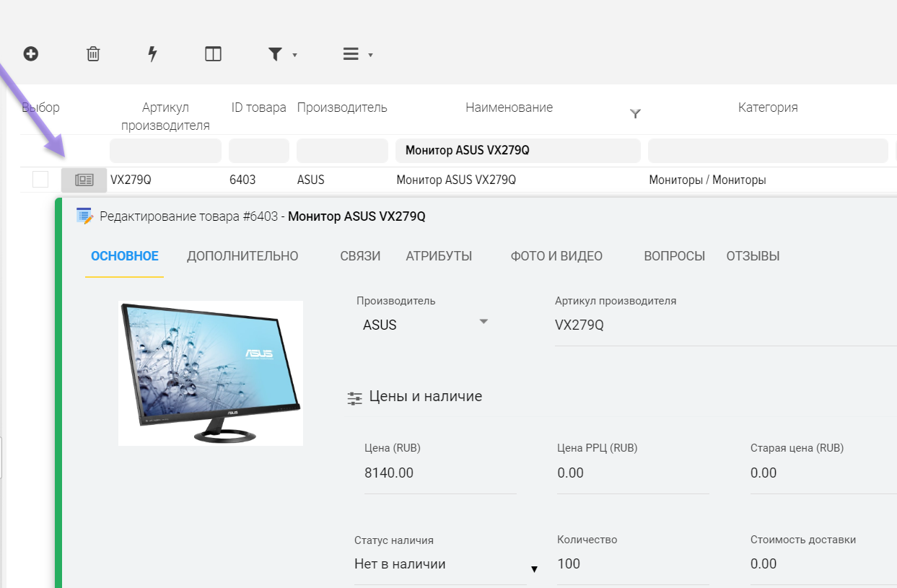
Task: Toggle the column layout icon
Action: [x=213, y=54]
